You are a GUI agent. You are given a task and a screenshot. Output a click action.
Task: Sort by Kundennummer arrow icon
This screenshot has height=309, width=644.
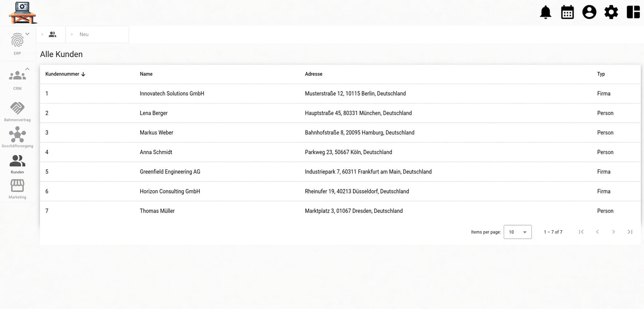click(83, 74)
